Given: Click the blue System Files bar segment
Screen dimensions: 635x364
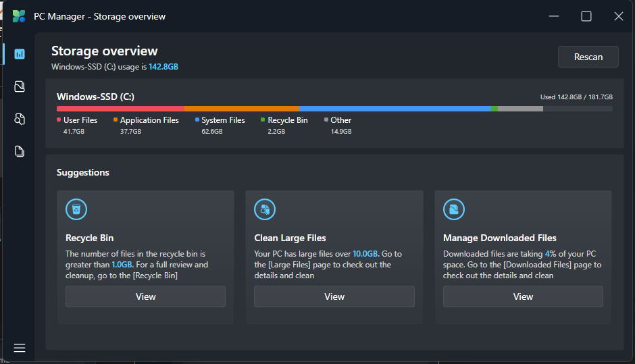Looking at the screenshot, I should tap(395, 108).
